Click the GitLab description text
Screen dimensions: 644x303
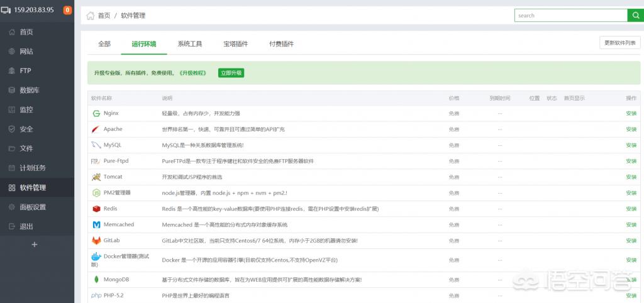click(260, 241)
